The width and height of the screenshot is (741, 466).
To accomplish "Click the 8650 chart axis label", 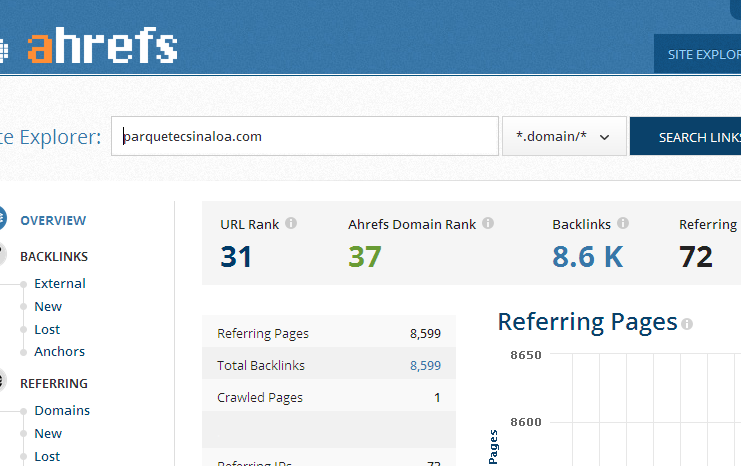I will tap(526, 355).
